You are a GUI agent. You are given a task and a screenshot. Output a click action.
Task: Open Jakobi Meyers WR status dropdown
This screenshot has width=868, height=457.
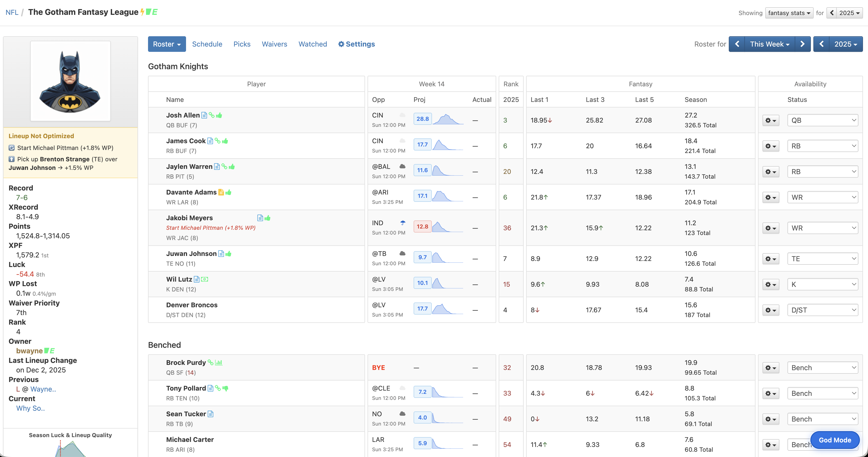click(x=822, y=228)
